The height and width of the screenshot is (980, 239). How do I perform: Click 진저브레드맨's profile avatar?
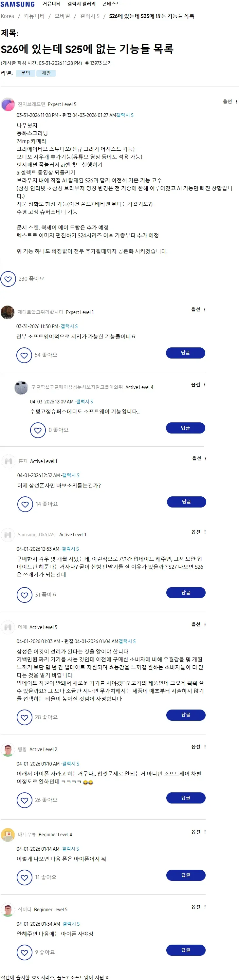tap(9, 104)
